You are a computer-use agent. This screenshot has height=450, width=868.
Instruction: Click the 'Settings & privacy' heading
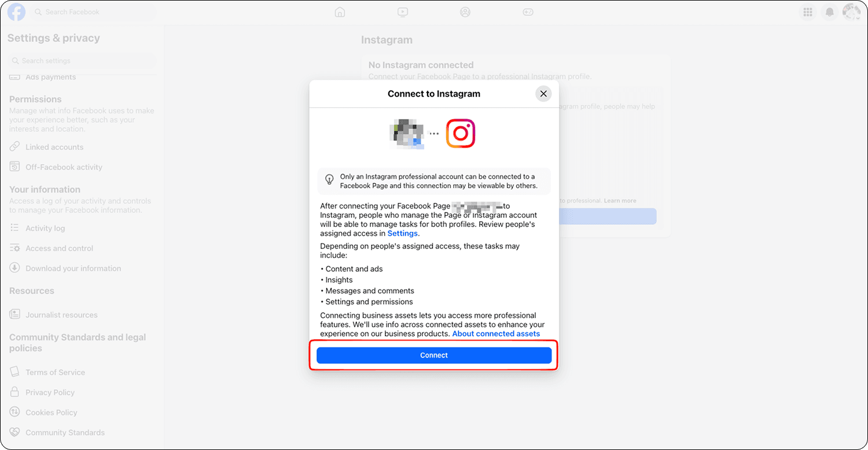tap(54, 38)
